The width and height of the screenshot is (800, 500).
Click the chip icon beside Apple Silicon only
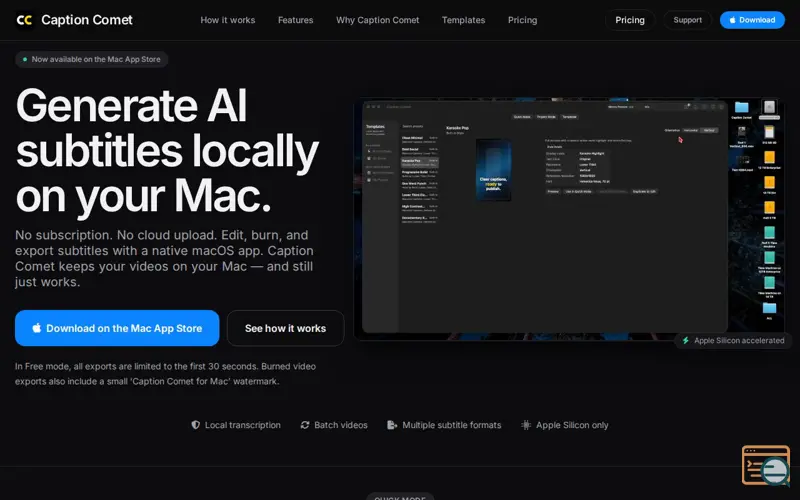[526, 425]
